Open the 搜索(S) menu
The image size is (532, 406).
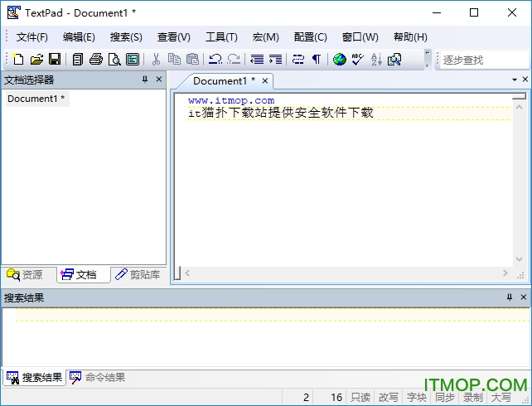pos(126,37)
